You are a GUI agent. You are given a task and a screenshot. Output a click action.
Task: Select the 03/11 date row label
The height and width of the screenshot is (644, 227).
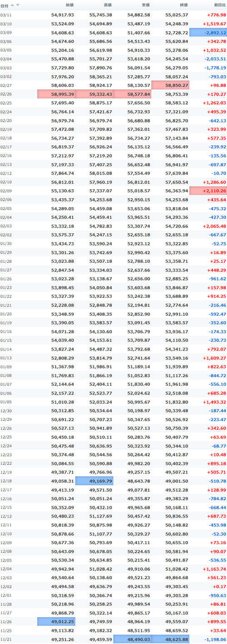(6, 15)
